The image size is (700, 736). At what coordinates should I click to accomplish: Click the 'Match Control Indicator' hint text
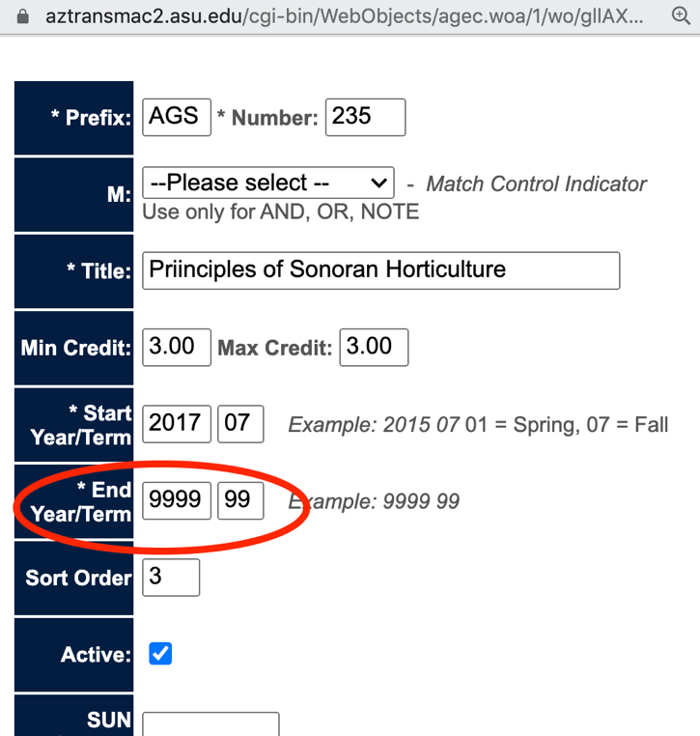point(536,184)
